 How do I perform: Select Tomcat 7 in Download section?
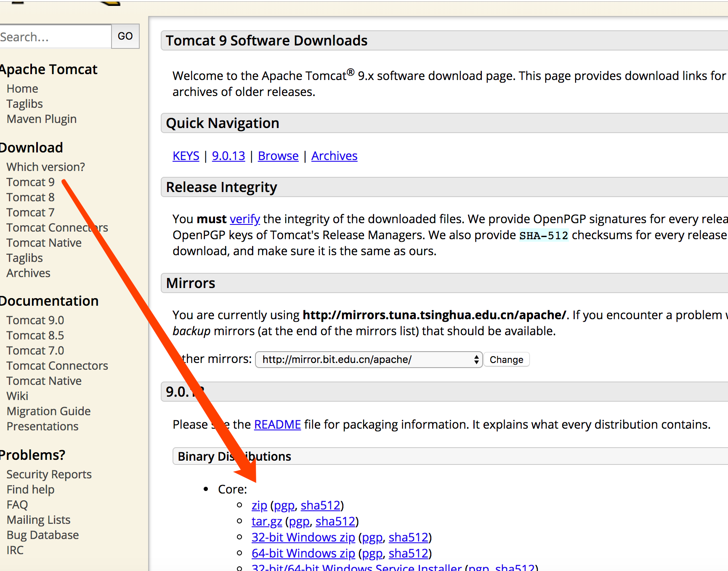coord(30,213)
